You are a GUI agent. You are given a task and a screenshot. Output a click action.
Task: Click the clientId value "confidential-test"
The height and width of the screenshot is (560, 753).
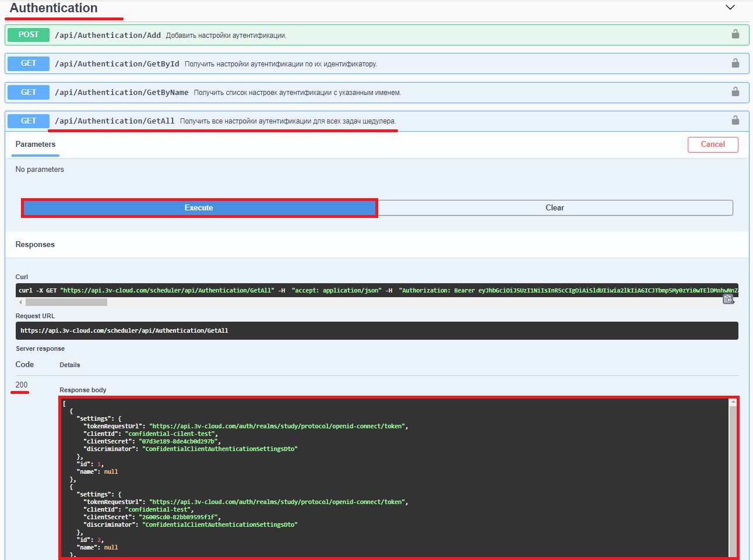(x=159, y=509)
